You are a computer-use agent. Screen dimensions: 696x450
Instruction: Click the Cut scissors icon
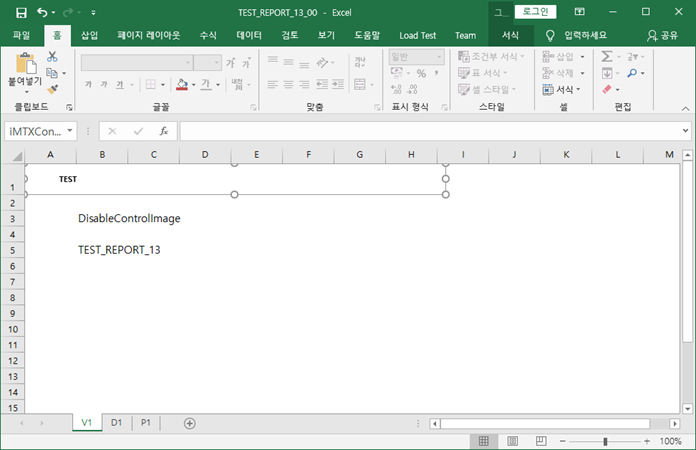tap(53, 58)
